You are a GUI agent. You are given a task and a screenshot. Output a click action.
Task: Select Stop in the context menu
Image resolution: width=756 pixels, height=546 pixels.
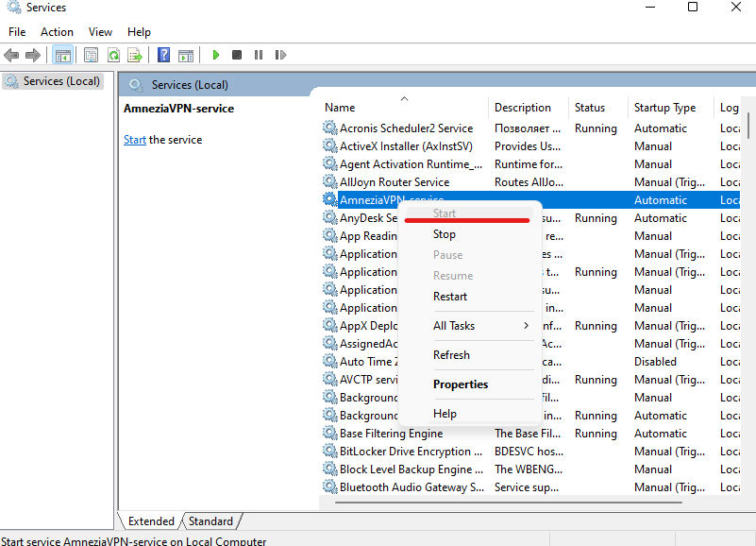pyautogui.click(x=445, y=234)
